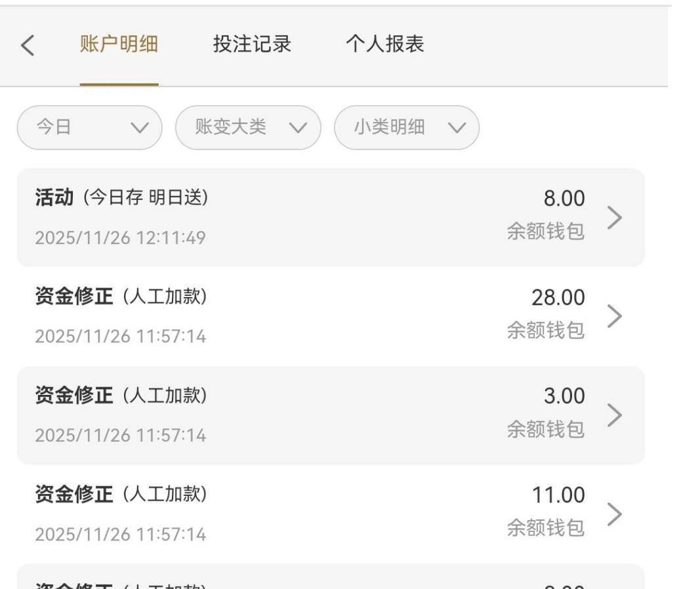Open the 个人报表 tab

click(x=384, y=45)
